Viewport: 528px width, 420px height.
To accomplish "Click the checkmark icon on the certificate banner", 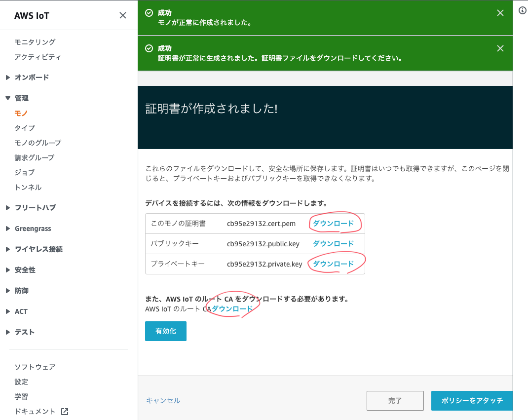I will click(x=149, y=48).
